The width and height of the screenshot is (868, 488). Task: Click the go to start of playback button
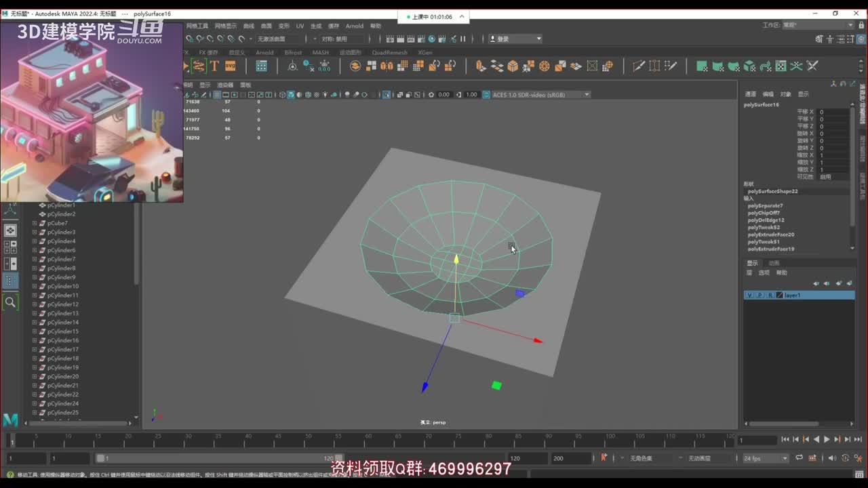click(785, 440)
